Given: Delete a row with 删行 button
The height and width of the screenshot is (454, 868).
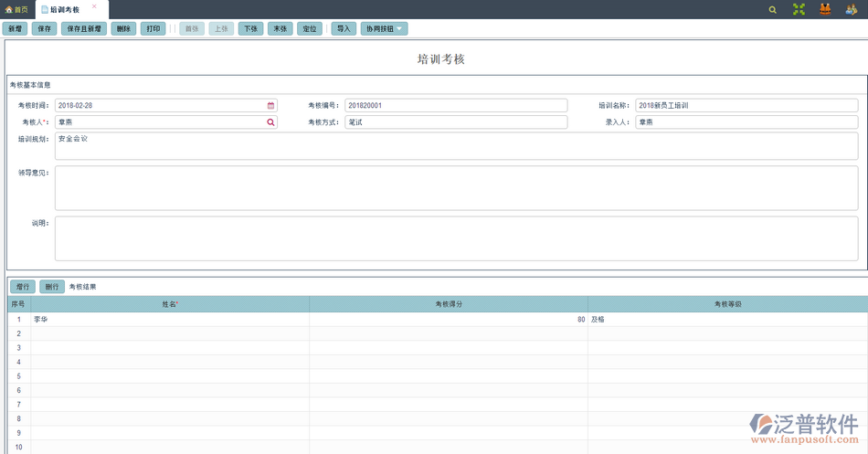Looking at the screenshot, I should tap(52, 287).
